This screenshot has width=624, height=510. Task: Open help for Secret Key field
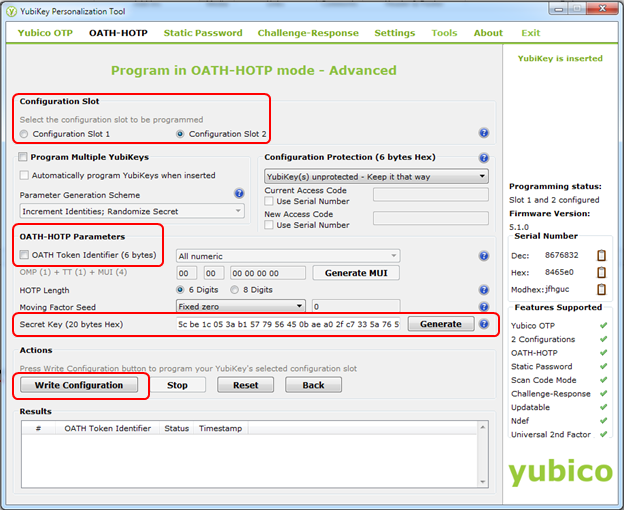point(484,324)
